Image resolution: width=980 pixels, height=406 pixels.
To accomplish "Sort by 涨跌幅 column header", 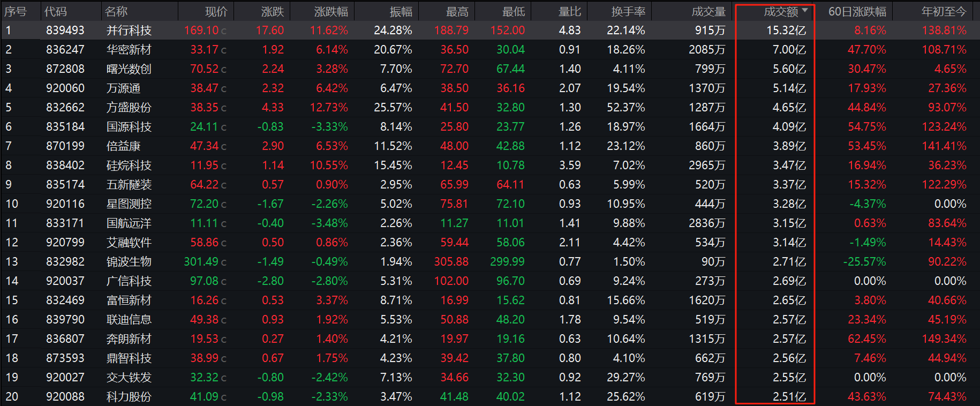I will [331, 11].
